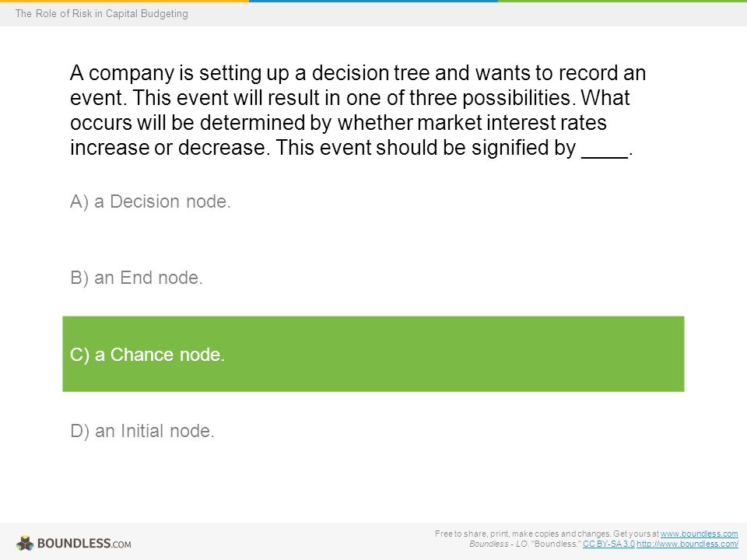
Task: Click the blue segment of the top bar
Action: [373, 1]
